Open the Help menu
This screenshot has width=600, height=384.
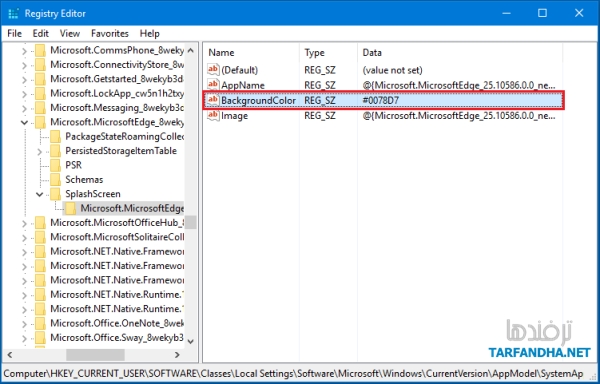(149, 34)
